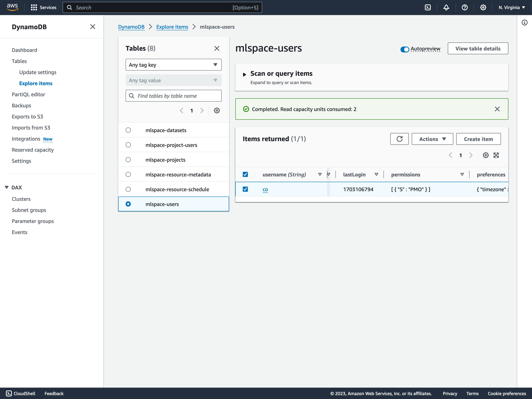The height and width of the screenshot is (399, 532).
Task: Go to previous page of Tables list
Action: (x=182, y=111)
